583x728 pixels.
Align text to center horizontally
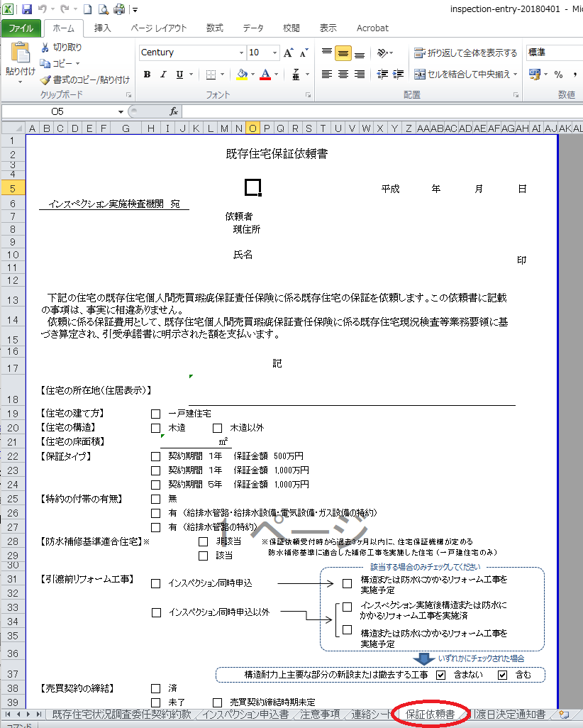click(343, 75)
